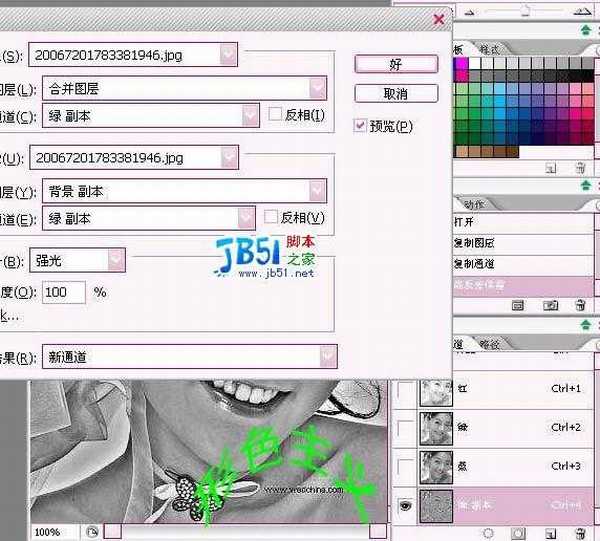
Task: Open the 强光 blending mode dropdown
Action: point(116,260)
